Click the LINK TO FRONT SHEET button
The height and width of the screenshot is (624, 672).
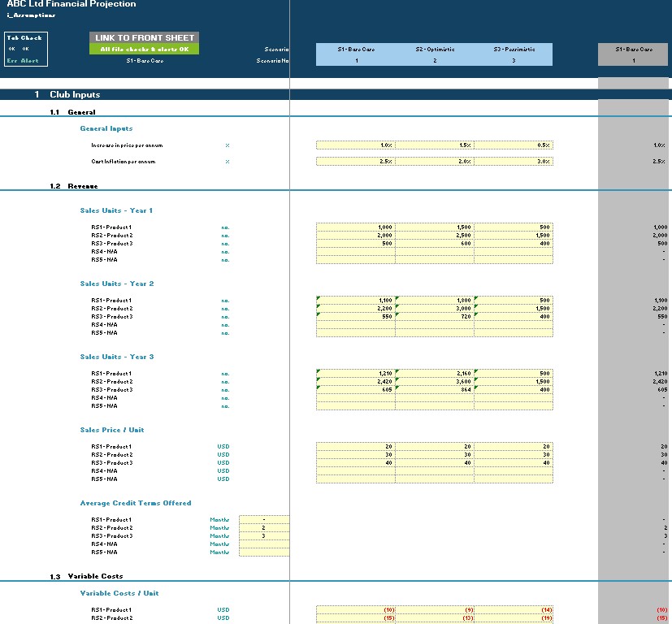point(145,37)
